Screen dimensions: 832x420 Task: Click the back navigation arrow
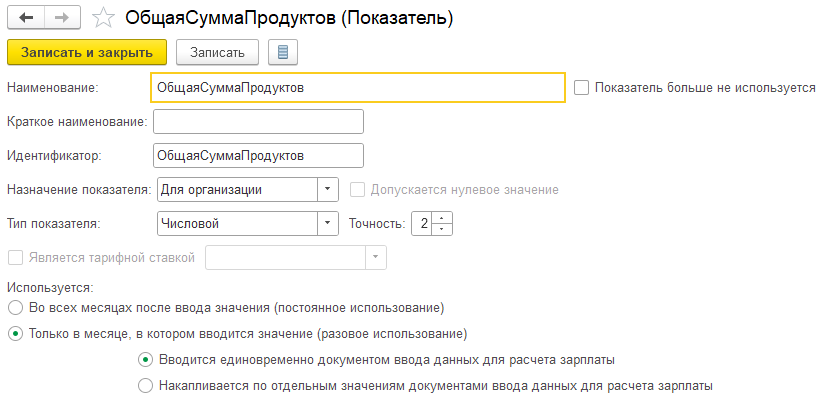click(25, 18)
